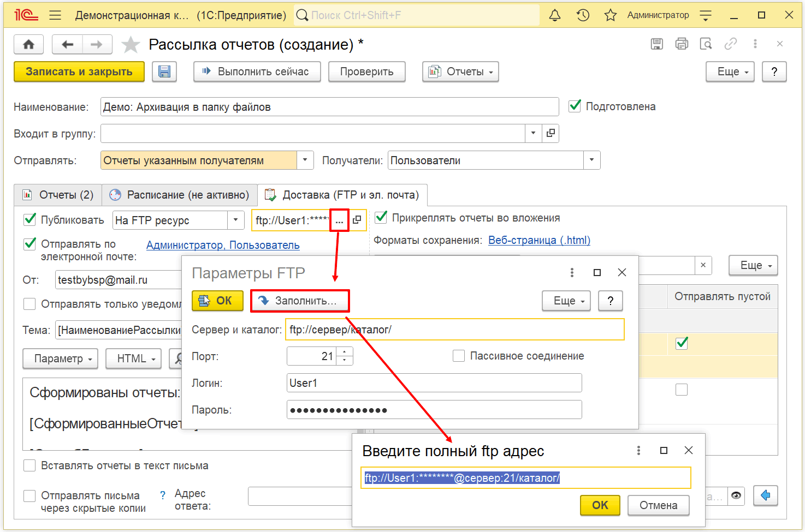Image resolution: width=805 pixels, height=532 pixels.
Task: Navigate forward with right arrow
Action: (97, 44)
